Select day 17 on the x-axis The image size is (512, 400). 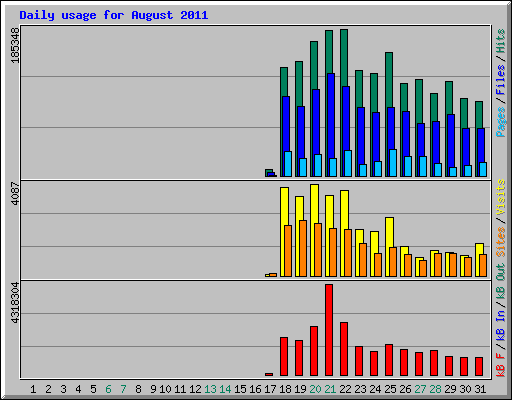pos(270,389)
